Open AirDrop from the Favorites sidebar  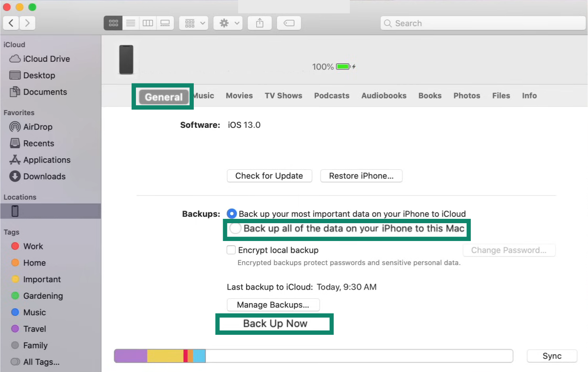(37, 127)
